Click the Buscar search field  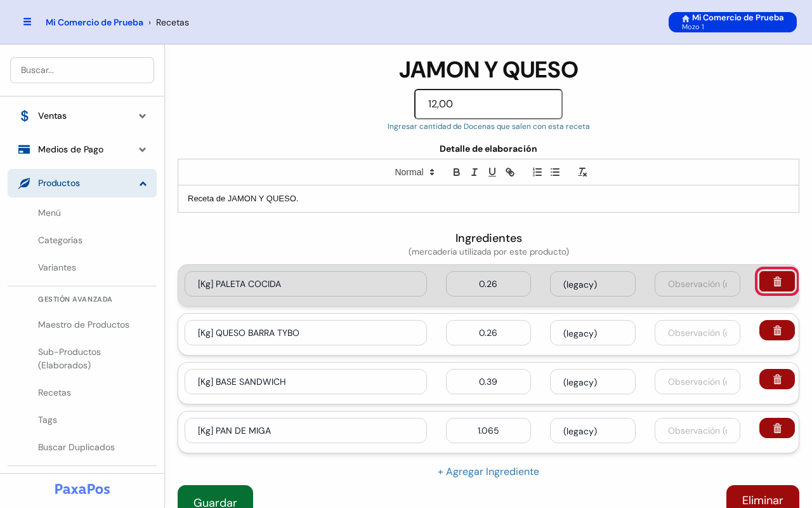[82, 70]
